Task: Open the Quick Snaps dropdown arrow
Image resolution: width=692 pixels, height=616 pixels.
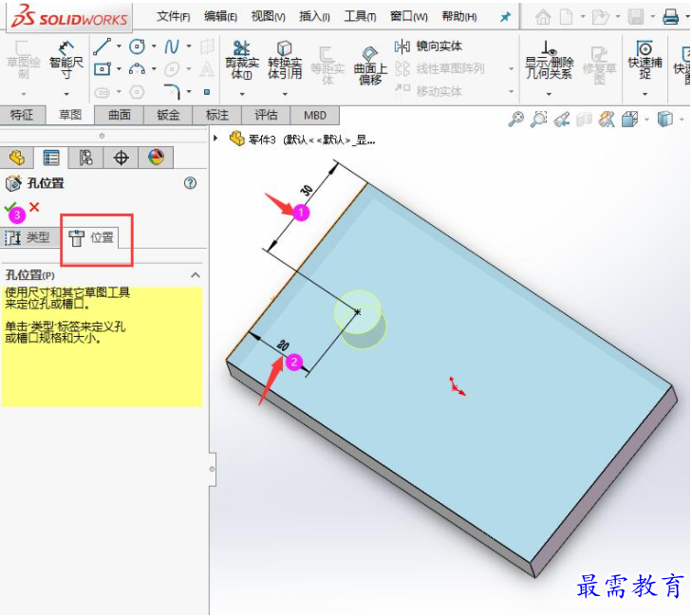Action: tap(645, 94)
